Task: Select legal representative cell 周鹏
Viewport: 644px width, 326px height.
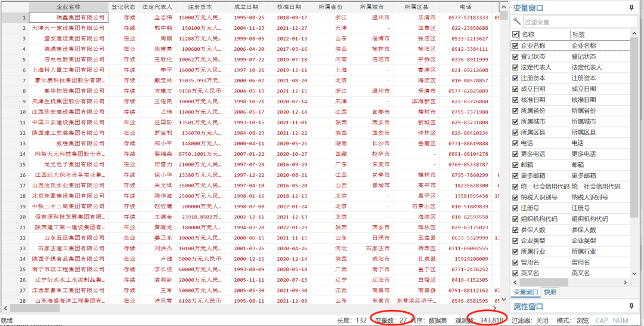Action: pyautogui.click(x=157, y=39)
